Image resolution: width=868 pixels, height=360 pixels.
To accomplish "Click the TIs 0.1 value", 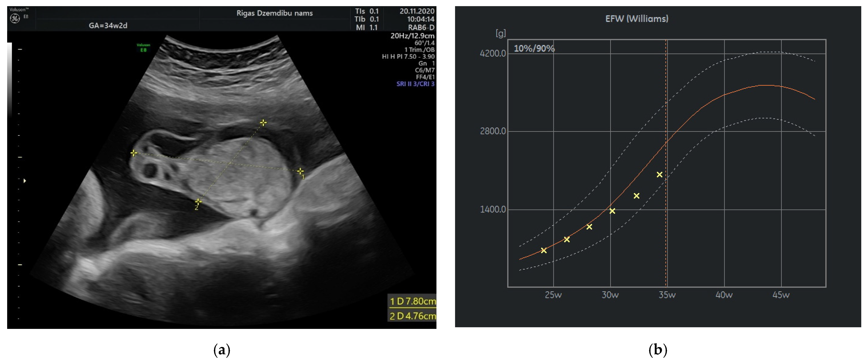I will tap(367, 11).
